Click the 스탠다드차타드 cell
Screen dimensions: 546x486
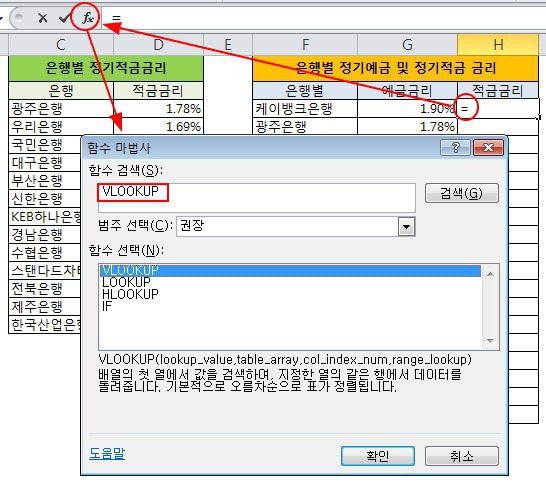[45, 271]
